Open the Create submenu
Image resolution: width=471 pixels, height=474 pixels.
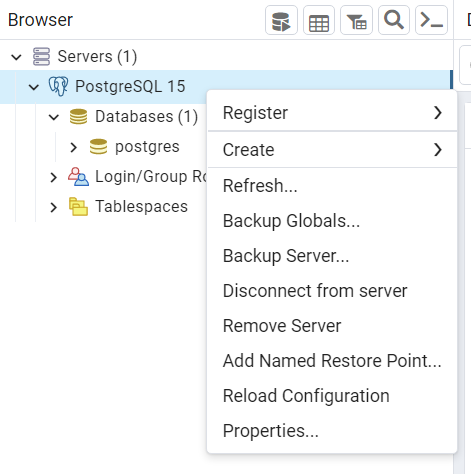332,150
